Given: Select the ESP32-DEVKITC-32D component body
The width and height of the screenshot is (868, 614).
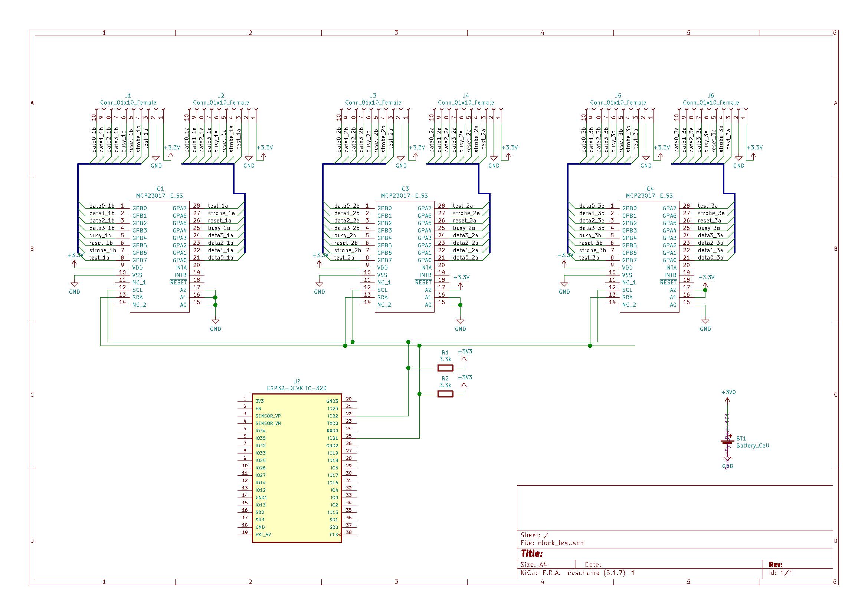Looking at the screenshot, I should (x=297, y=468).
